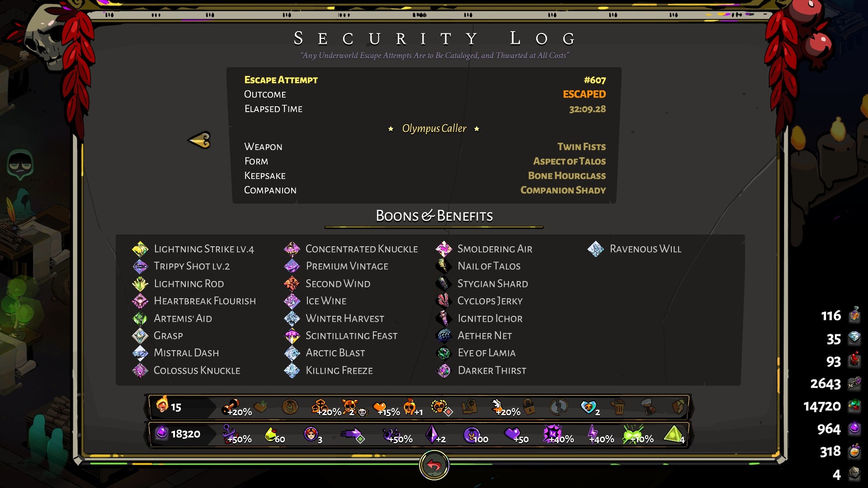The height and width of the screenshot is (488, 868).
Task: Select the Ravenous Will boon icon
Action: pos(596,249)
